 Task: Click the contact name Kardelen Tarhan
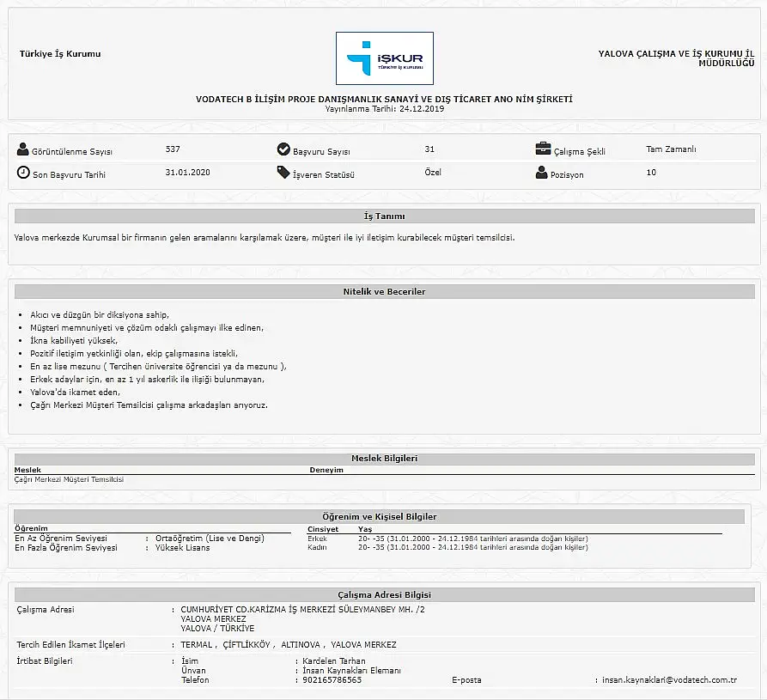[x=333, y=660]
